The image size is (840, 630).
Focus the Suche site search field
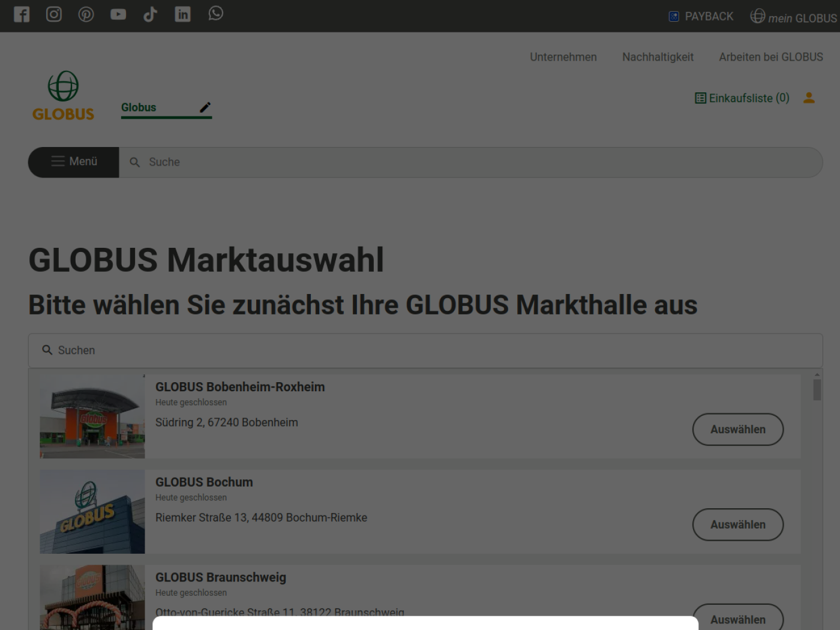(470, 162)
